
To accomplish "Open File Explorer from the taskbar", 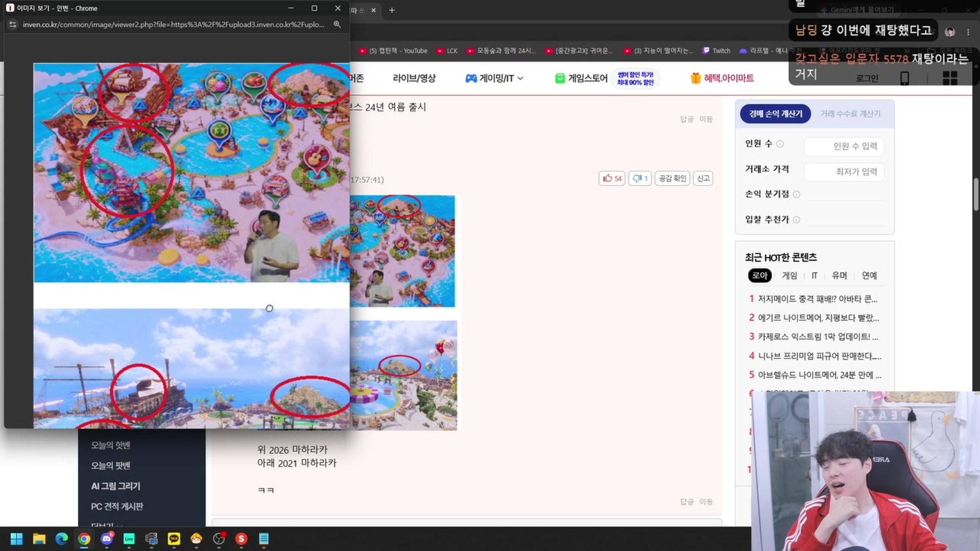I will pos(39,539).
